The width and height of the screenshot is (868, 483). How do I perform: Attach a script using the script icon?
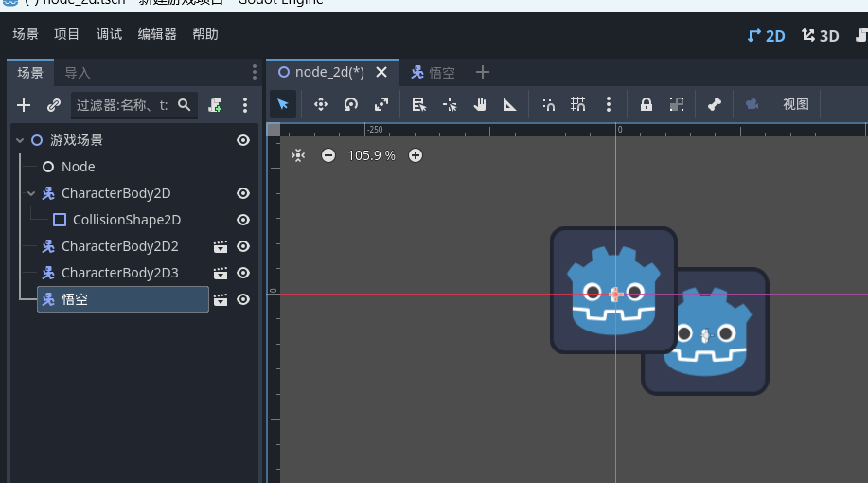[x=216, y=105]
